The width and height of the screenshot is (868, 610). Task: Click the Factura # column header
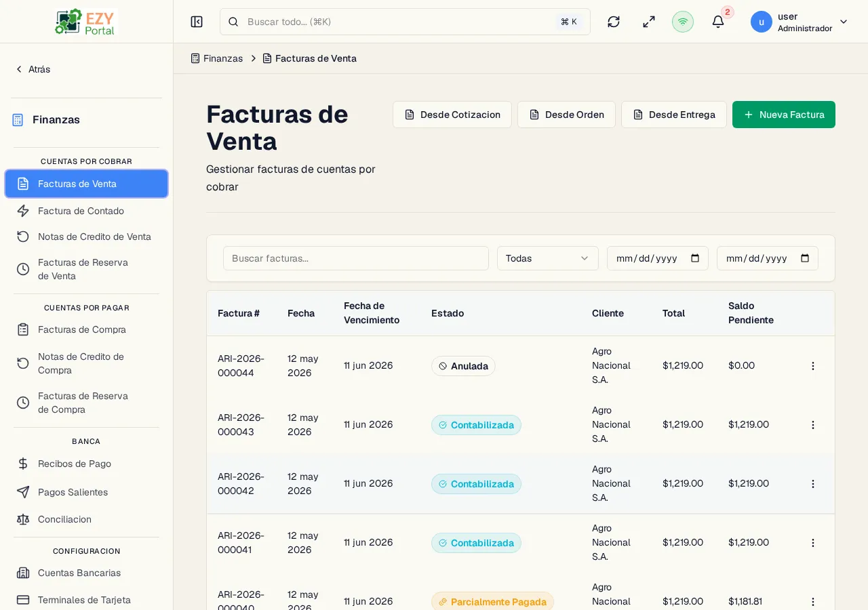click(x=239, y=313)
